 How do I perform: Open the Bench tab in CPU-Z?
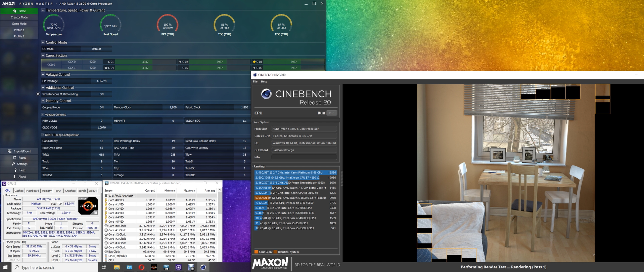tap(82, 191)
